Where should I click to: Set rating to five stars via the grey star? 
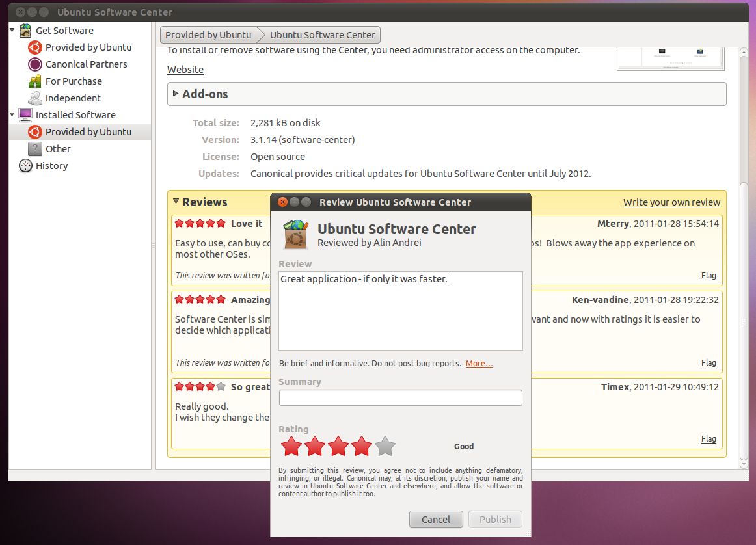(385, 446)
